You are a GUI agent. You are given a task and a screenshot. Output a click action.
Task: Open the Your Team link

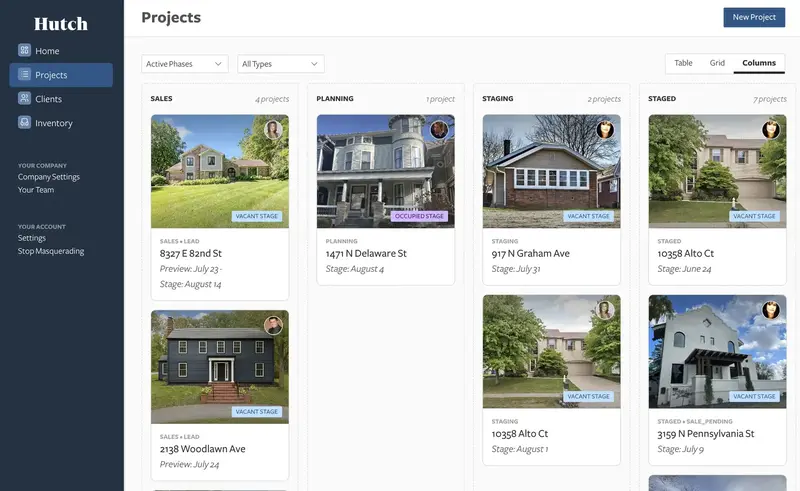click(x=36, y=190)
